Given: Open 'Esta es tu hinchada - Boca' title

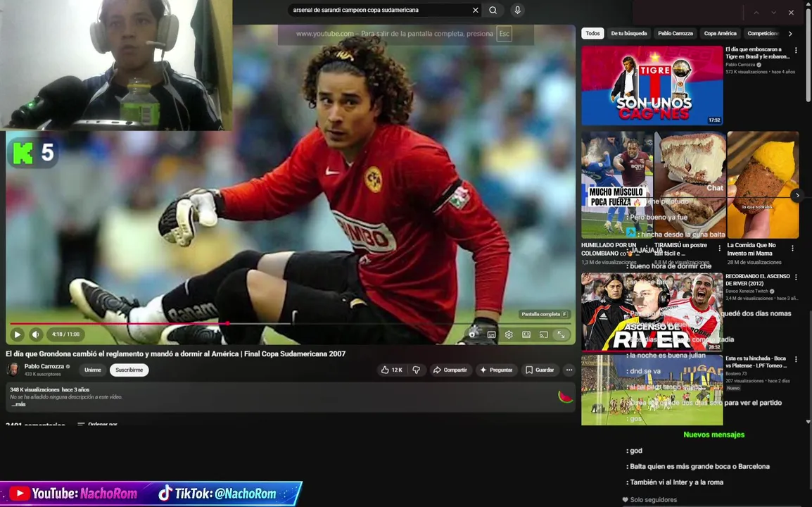Looking at the screenshot, I should 756,362.
